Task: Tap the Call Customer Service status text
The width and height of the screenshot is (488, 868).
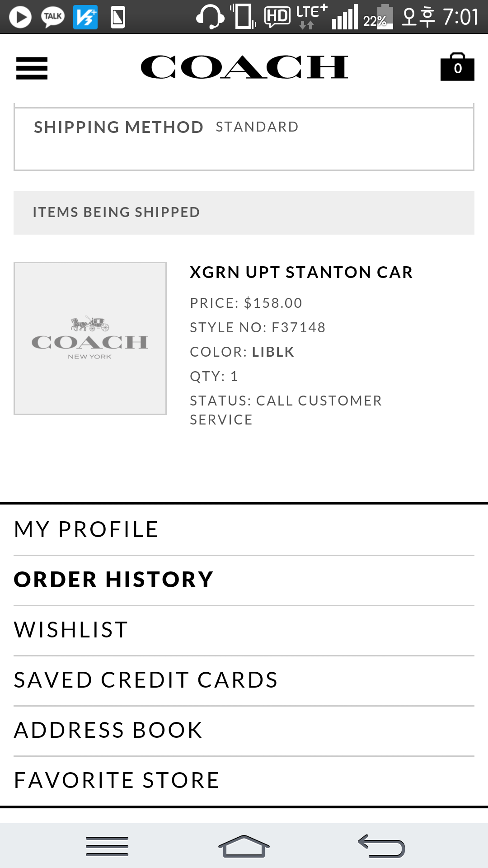Action: [286, 410]
